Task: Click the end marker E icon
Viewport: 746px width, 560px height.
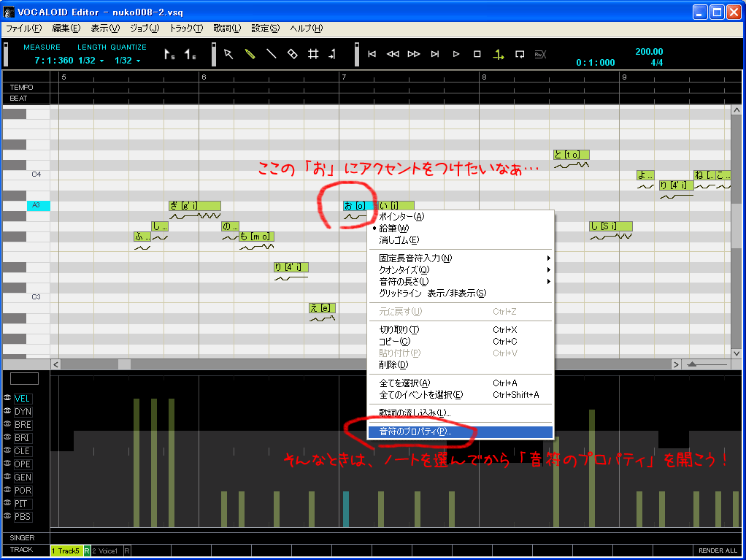Action: click(190, 54)
